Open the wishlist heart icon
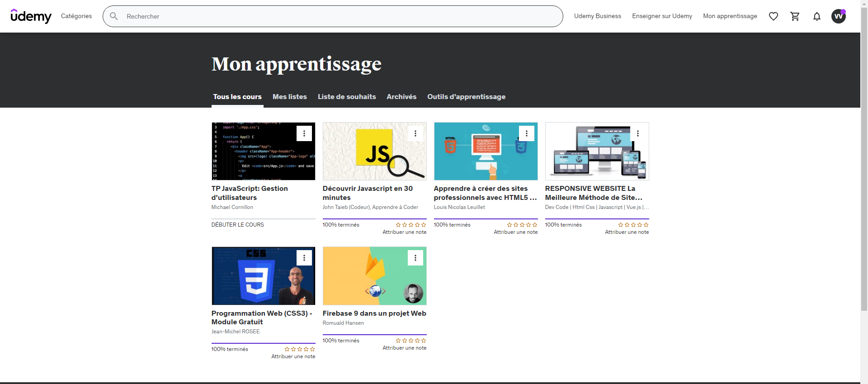868x384 pixels. (773, 16)
